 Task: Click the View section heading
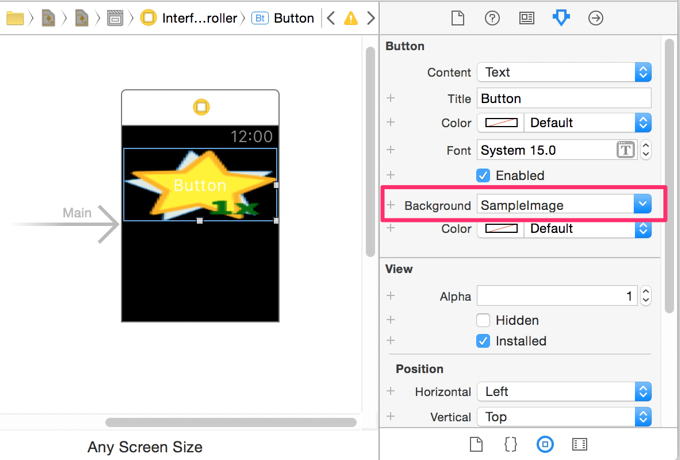pyautogui.click(x=399, y=269)
